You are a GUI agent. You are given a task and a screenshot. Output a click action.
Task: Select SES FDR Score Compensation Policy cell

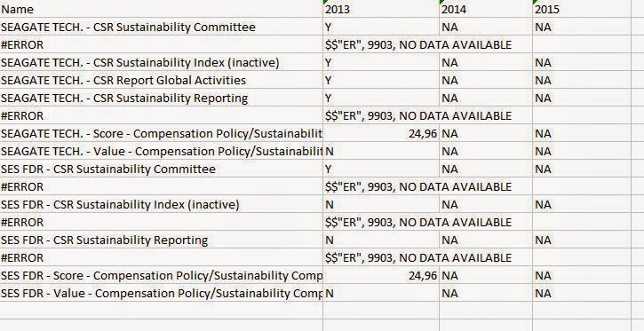point(162,275)
